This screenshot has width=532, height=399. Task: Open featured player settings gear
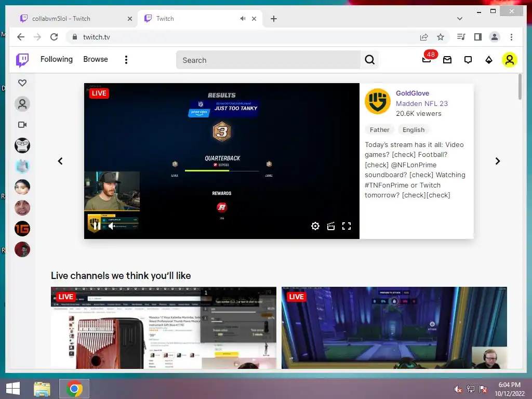coord(315,226)
